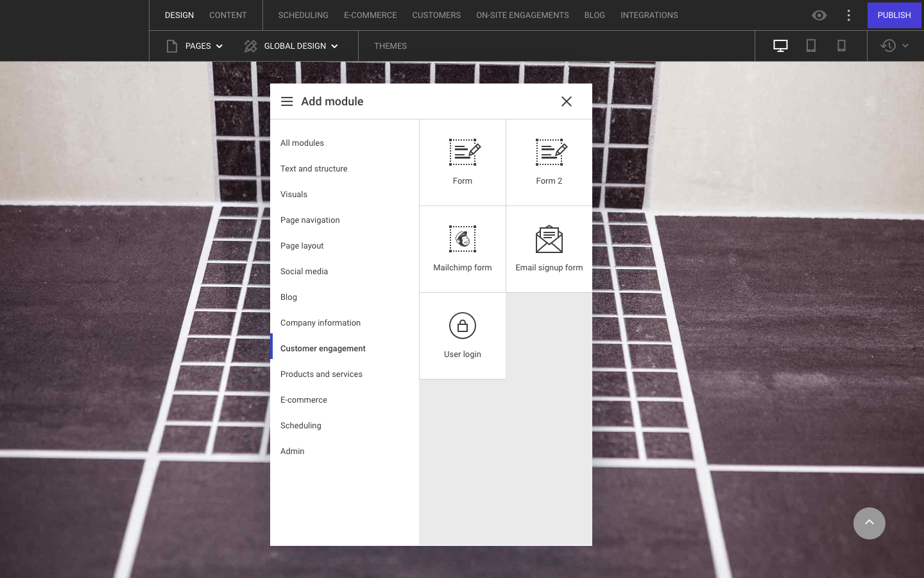Open the three-dot overflow menu
Image resolution: width=924 pixels, height=578 pixels.
point(848,15)
